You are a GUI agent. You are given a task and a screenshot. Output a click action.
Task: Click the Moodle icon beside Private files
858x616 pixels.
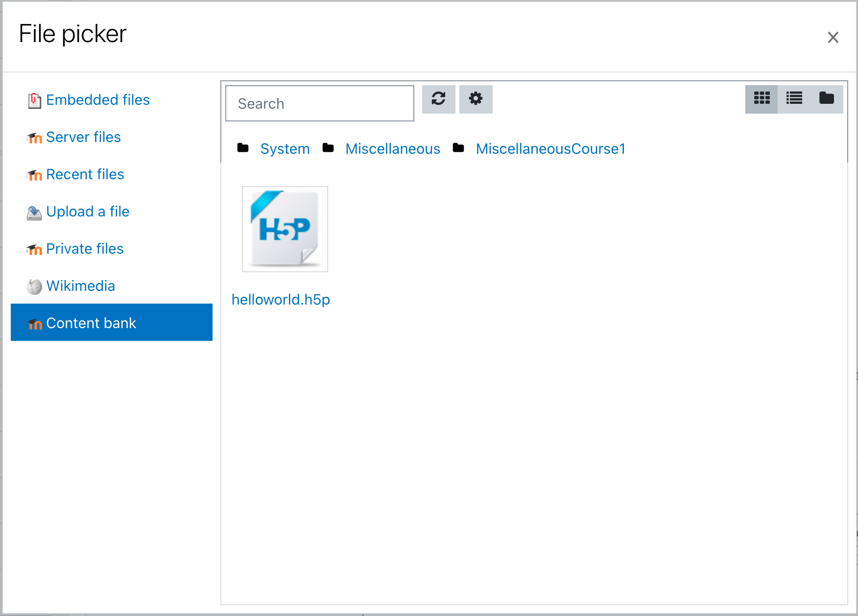tap(34, 250)
